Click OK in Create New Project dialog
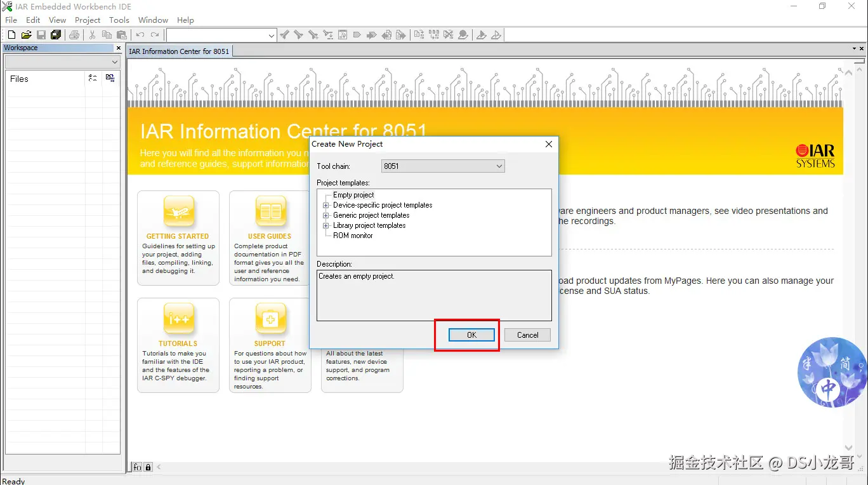 tap(471, 335)
